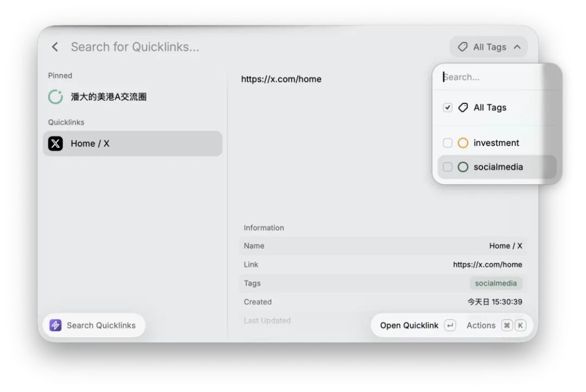Click the Last Updated label
Screen dimensions: 586x392
click(267, 320)
